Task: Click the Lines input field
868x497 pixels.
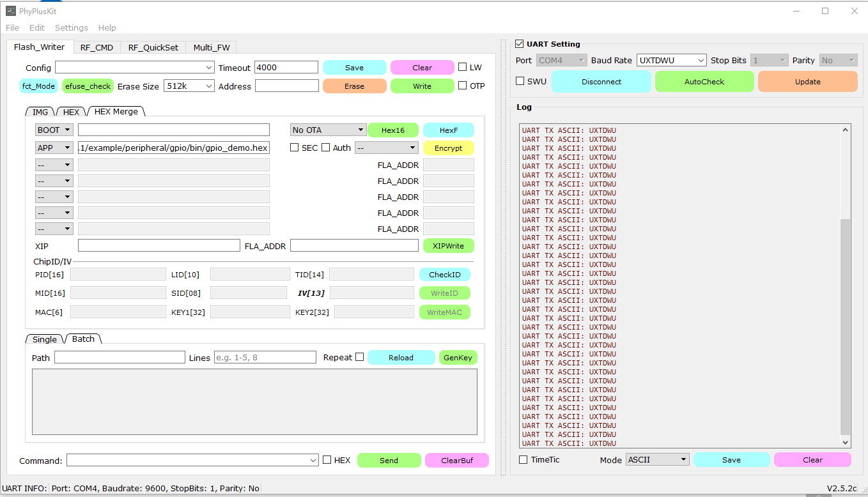Action: 265,357
